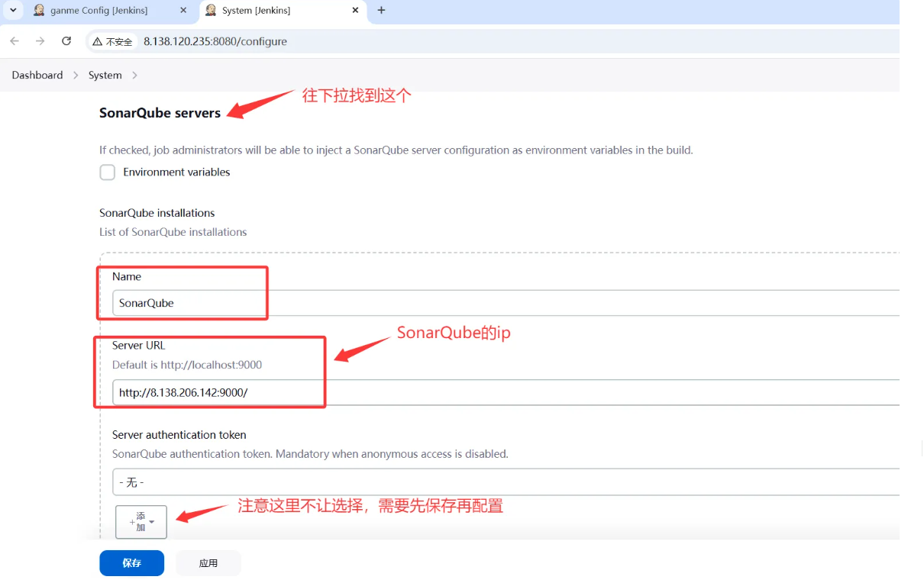Screen dimensions: 924x583
Task: Open the browser tab search dropdown
Action: coord(13,11)
